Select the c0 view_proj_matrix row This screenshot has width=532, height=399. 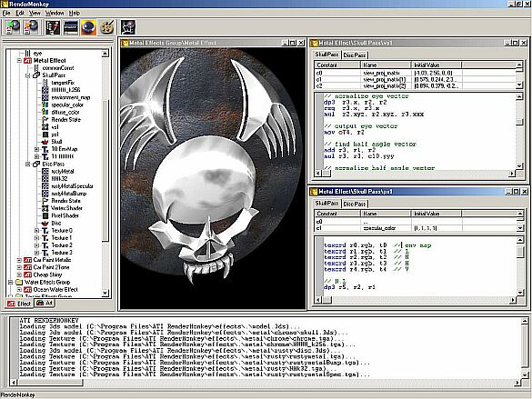416,73
